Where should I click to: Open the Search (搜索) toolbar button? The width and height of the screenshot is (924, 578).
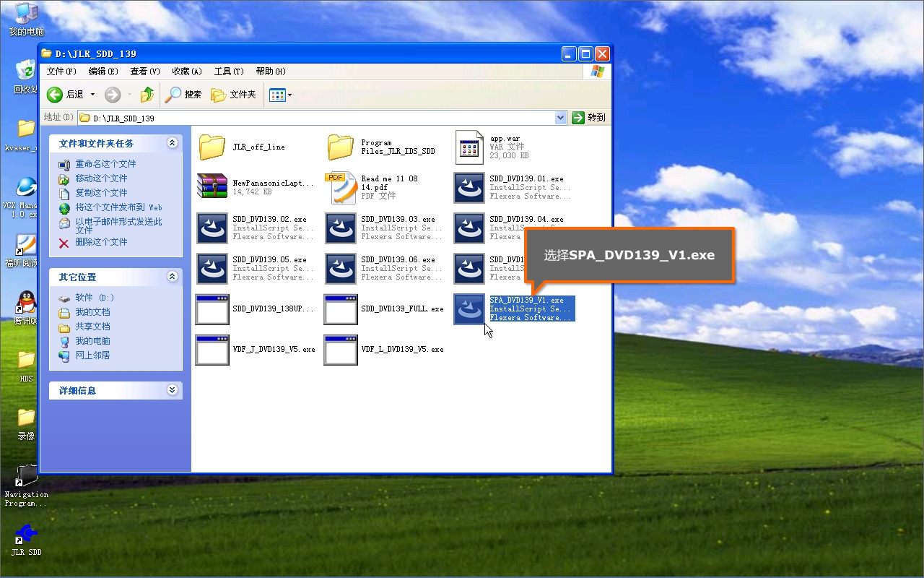183,95
